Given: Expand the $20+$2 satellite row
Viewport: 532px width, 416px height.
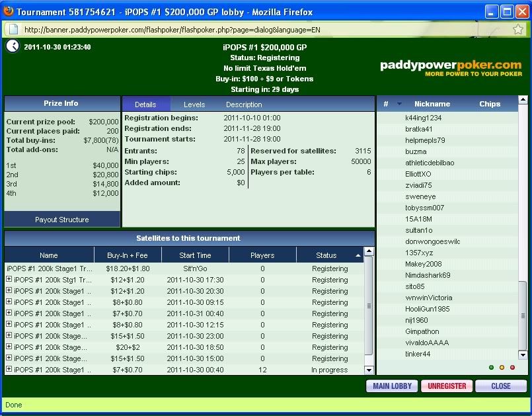Looking at the screenshot, I should 9,347.
